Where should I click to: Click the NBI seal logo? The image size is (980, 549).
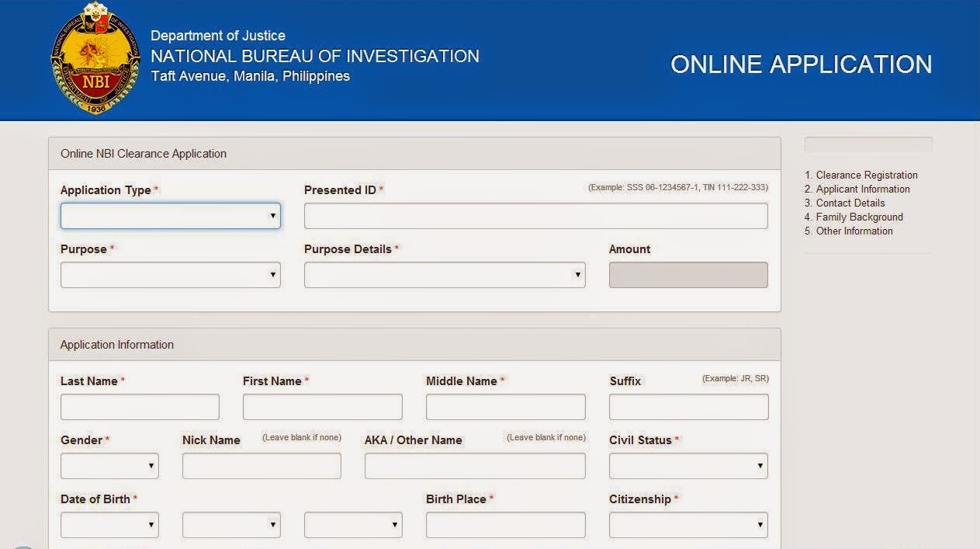[x=95, y=60]
